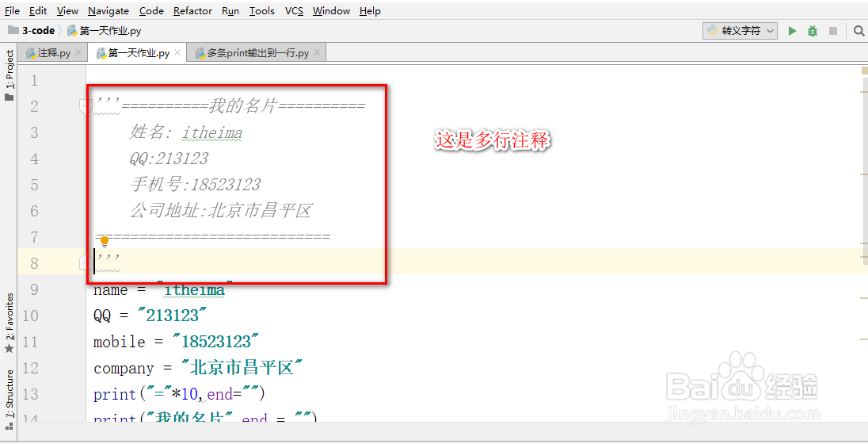Open the View menu
Image resolution: width=868 pixels, height=444 pixels.
[67, 10]
